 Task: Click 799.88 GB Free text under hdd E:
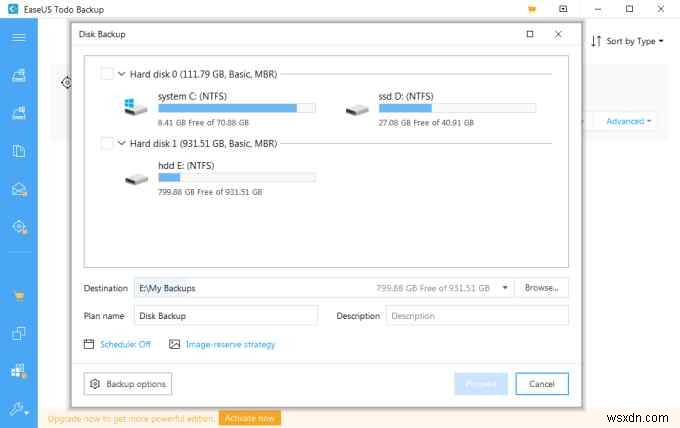(210, 192)
